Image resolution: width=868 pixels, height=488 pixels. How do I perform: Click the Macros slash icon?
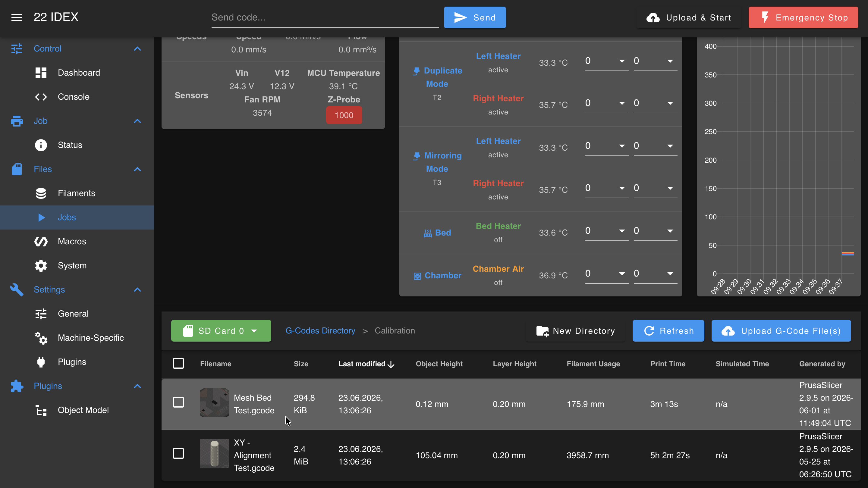tap(41, 242)
